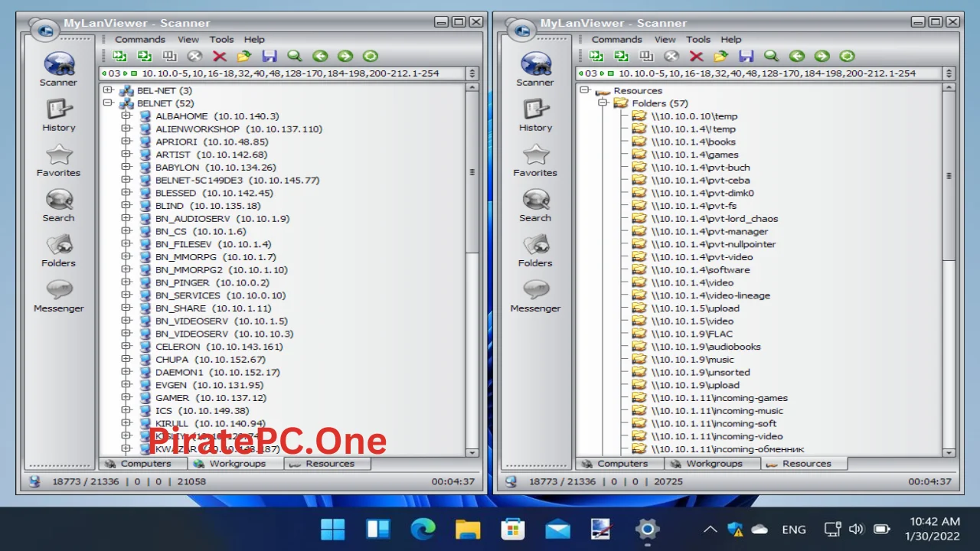The width and height of the screenshot is (980, 551).
Task: Open Help menu in right window
Action: (731, 39)
